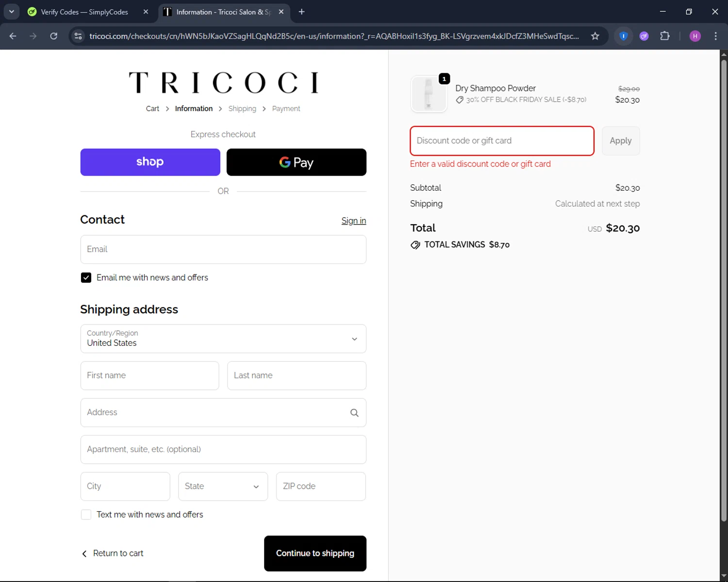Open the tab search dropdown arrow
Screen dimensions: 728x582
(11, 12)
